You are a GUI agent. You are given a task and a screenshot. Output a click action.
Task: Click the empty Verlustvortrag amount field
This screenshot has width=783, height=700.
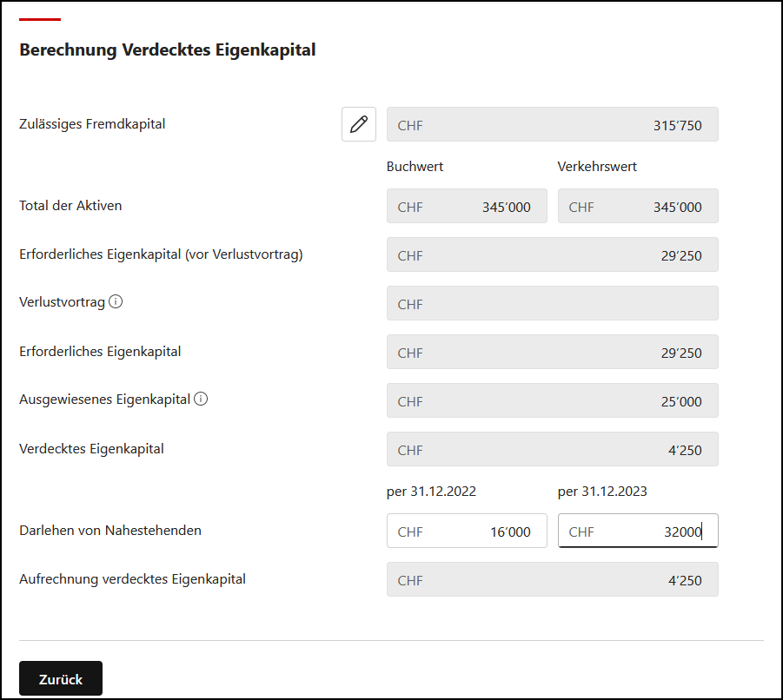553,303
